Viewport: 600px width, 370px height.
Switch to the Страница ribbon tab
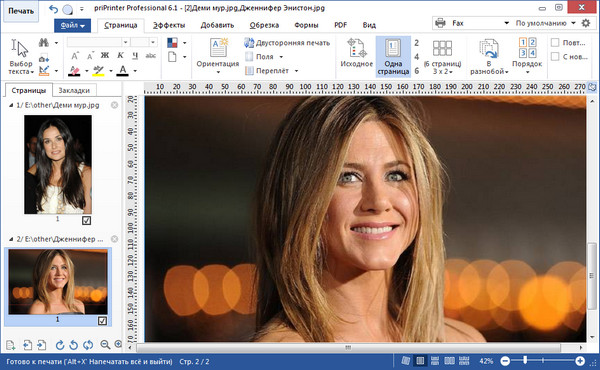(x=121, y=25)
